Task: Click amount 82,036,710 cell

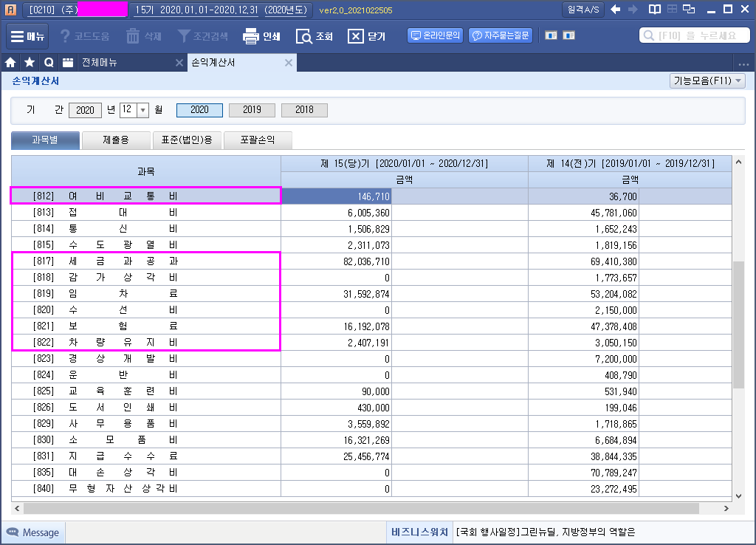Action: [x=336, y=261]
